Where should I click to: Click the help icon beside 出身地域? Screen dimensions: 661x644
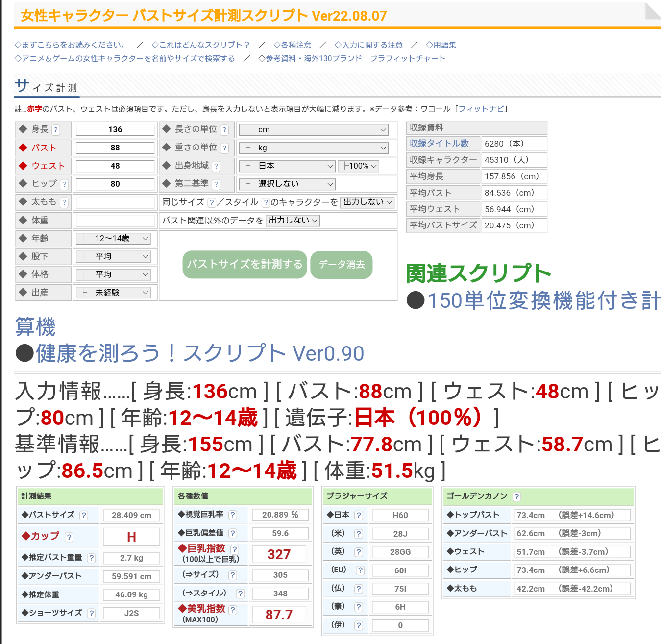point(216,166)
